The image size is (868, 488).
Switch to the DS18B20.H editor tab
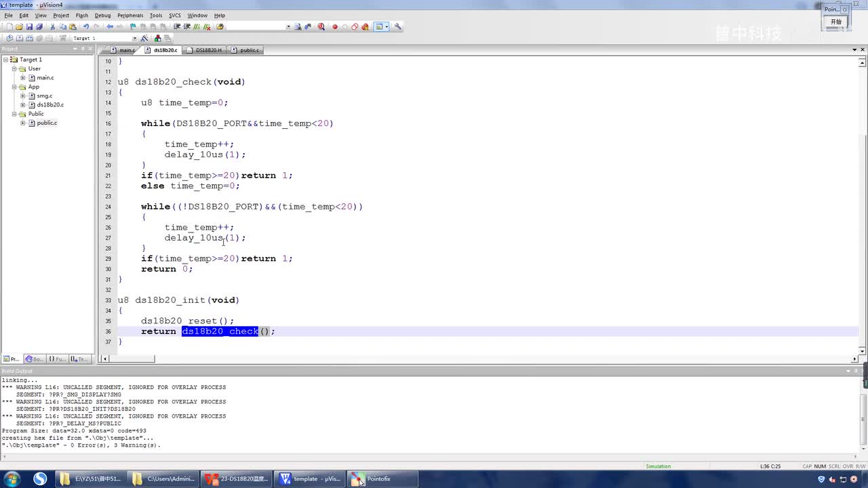204,50
